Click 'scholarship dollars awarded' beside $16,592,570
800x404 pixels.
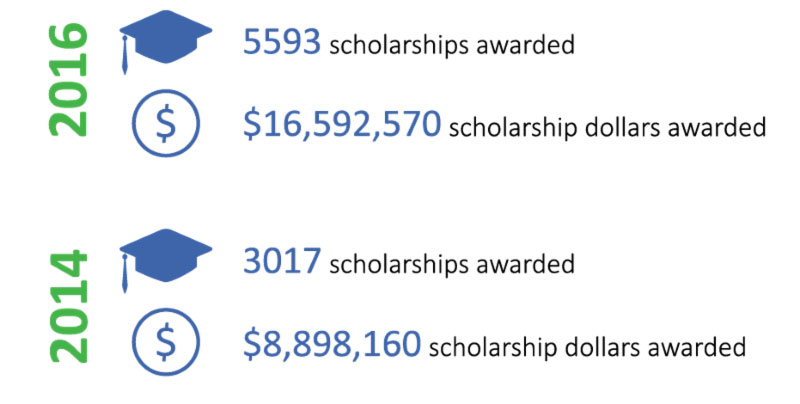[x=608, y=128]
